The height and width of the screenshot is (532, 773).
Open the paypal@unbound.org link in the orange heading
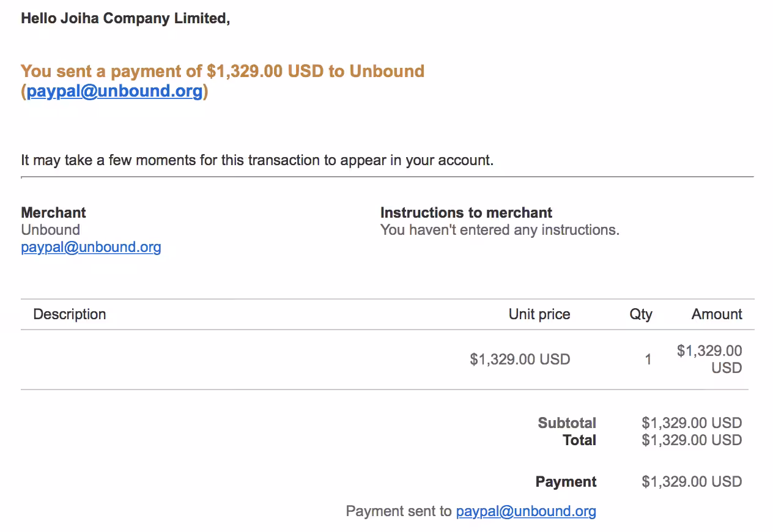114,92
